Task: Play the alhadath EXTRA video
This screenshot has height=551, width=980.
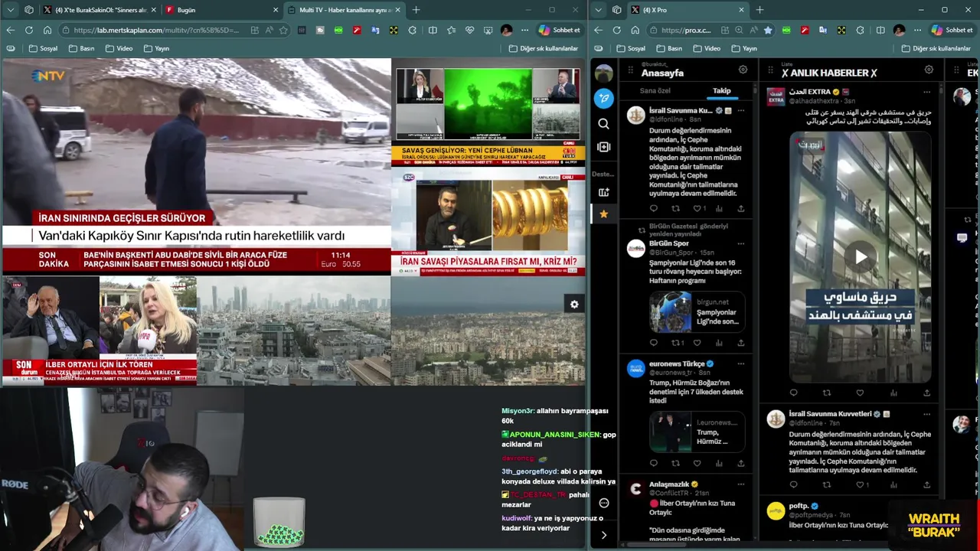Action: pyautogui.click(x=861, y=257)
